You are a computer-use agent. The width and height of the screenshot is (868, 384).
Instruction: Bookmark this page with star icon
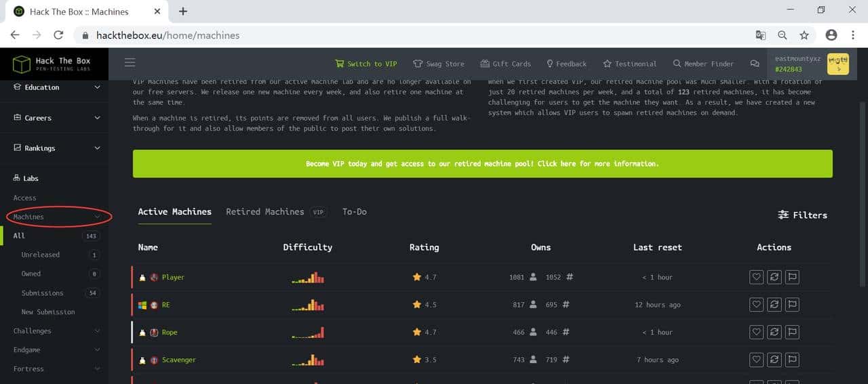[804, 35]
